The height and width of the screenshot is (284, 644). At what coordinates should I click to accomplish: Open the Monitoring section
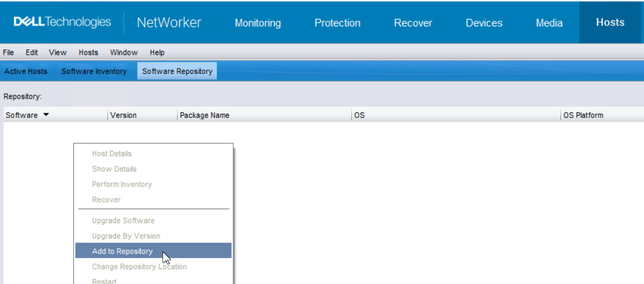(258, 23)
